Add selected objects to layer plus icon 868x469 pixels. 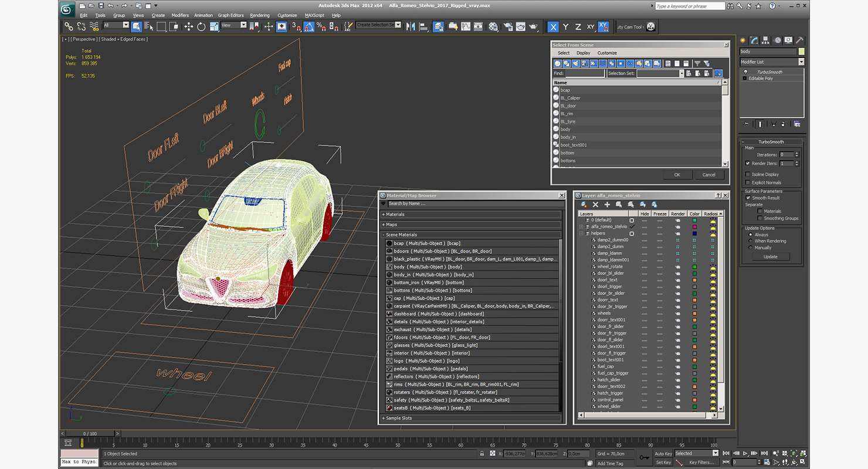607,205
